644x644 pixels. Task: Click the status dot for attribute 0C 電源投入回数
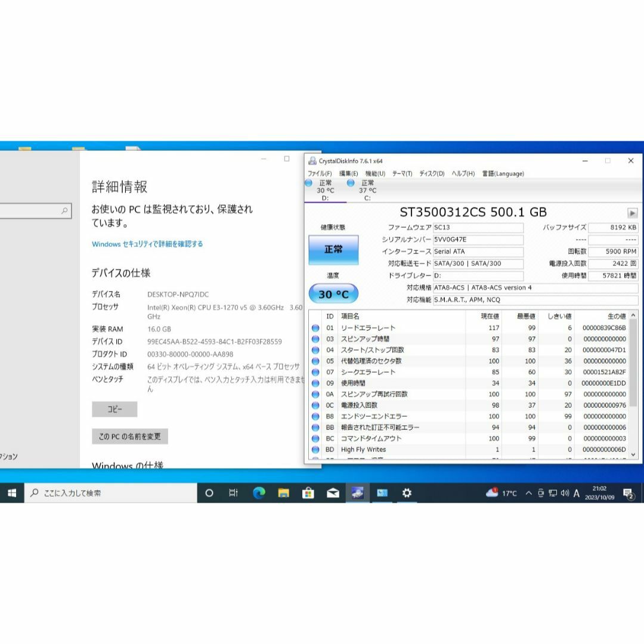tap(315, 406)
